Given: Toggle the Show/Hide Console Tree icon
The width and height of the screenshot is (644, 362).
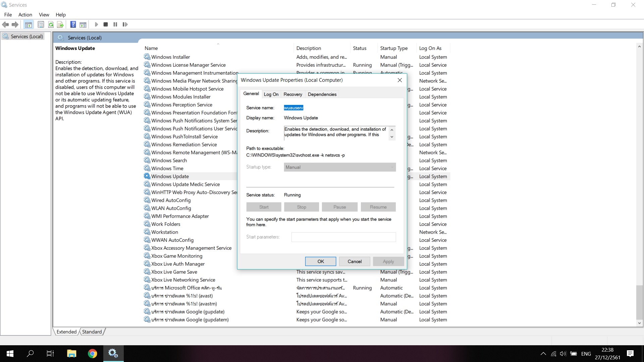Looking at the screenshot, I should pos(29,24).
